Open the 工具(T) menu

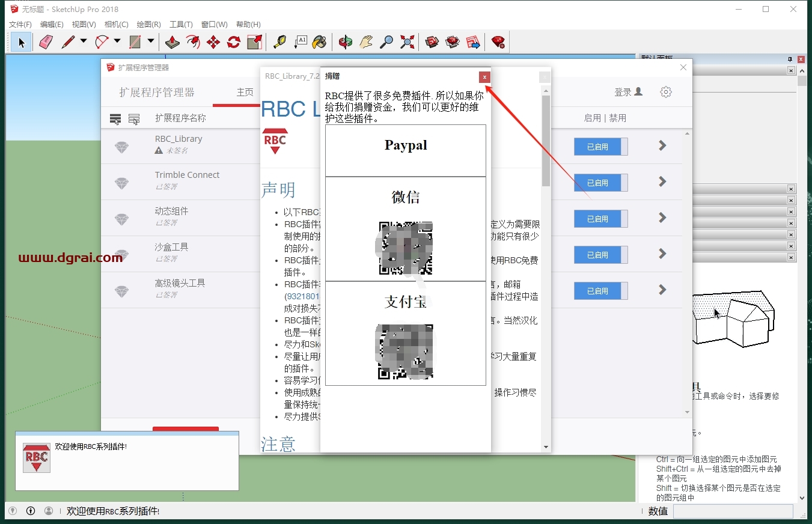181,25
